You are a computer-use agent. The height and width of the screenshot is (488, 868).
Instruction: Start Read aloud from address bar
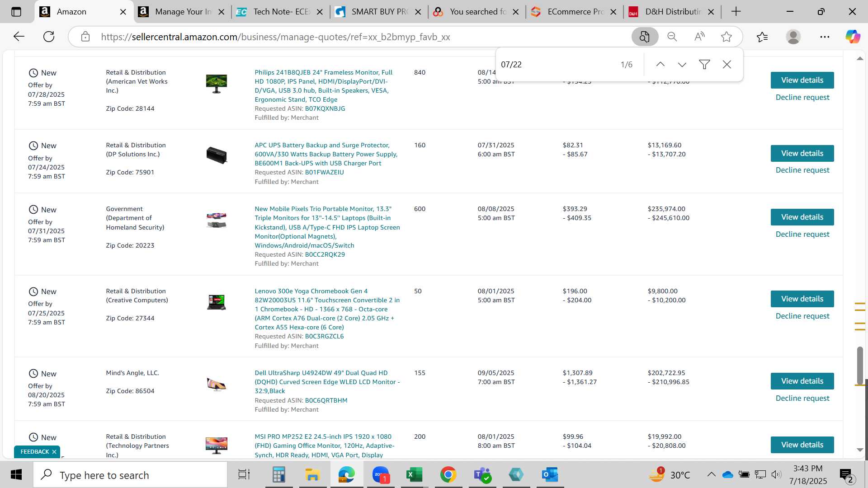coord(699,37)
